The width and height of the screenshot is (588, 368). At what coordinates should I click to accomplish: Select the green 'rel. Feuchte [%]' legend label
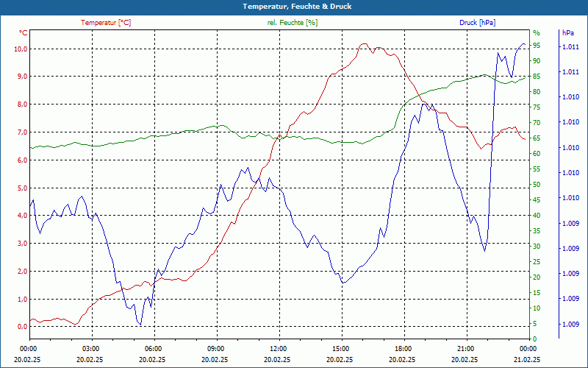pos(292,23)
